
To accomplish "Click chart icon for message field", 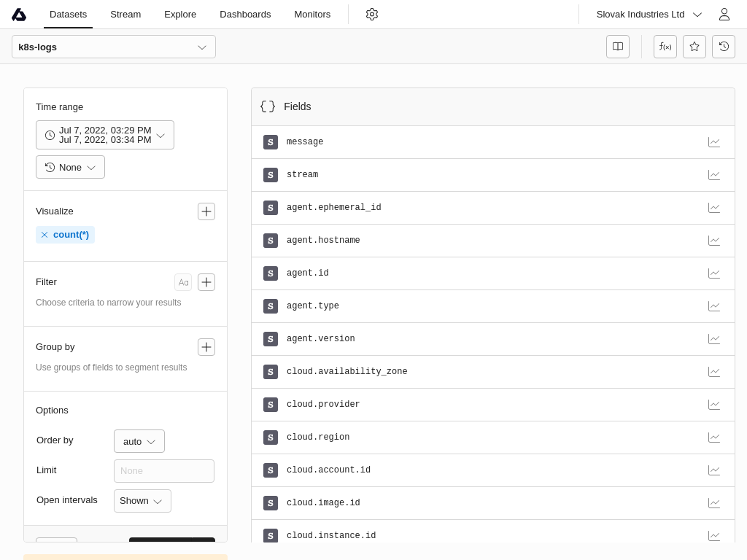I will click(x=714, y=142).
